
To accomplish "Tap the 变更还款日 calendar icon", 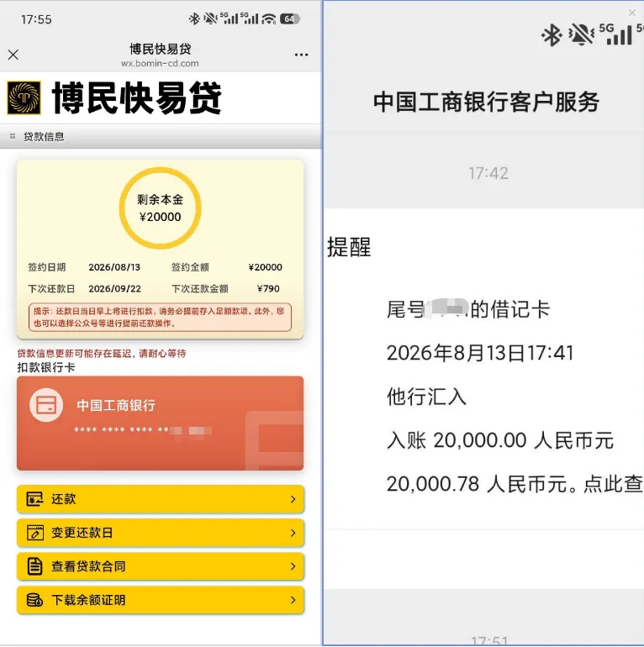I will [x=34, y=533].
